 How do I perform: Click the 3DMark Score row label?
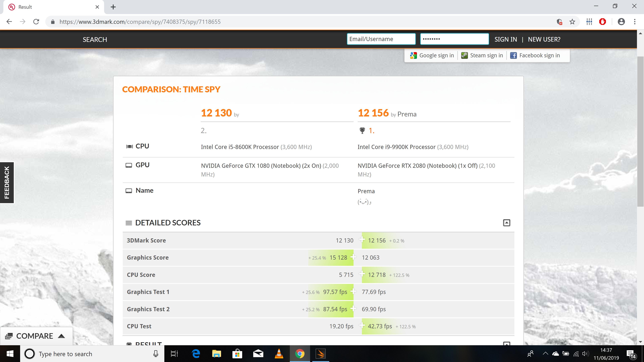146,240
